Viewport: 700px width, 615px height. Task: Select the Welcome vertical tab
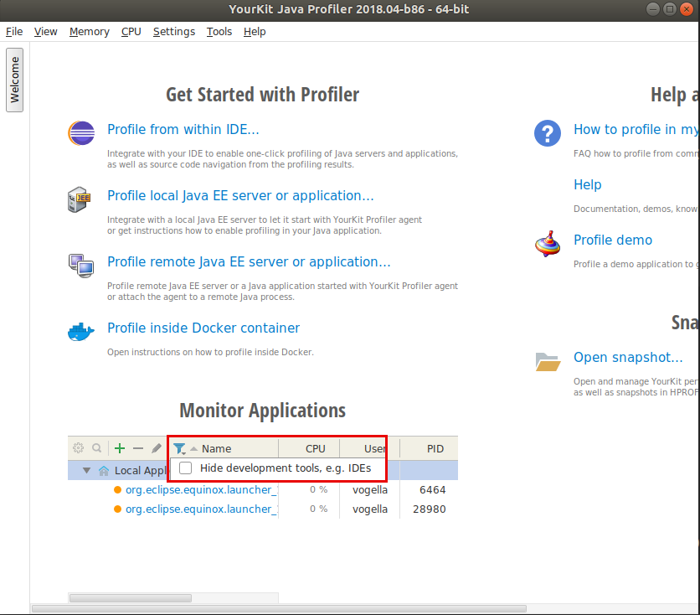tap(15, 80)
